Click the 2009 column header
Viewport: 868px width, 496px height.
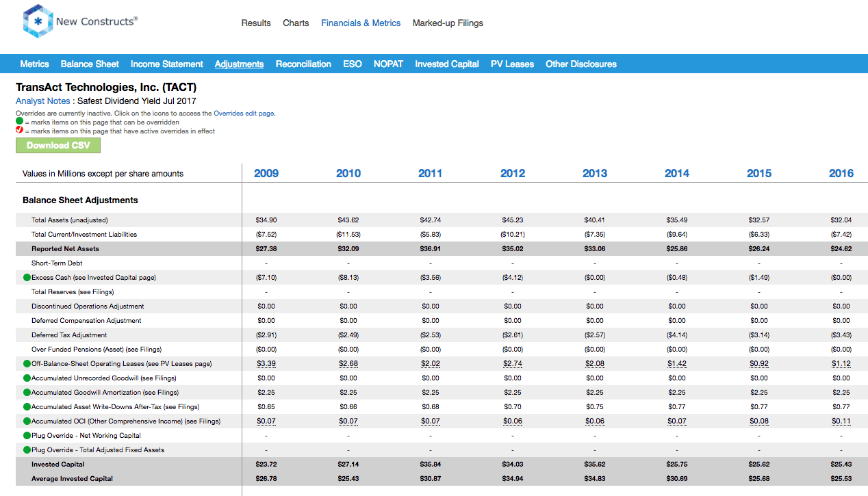pos(266,174)
